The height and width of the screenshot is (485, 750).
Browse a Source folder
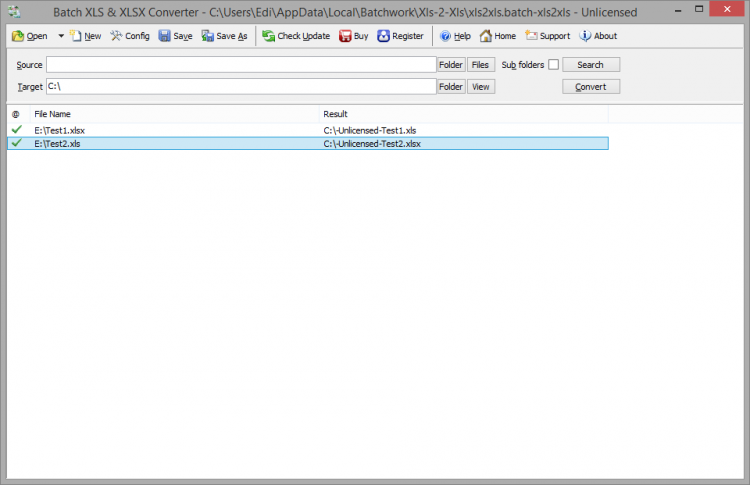pos(451,65)
